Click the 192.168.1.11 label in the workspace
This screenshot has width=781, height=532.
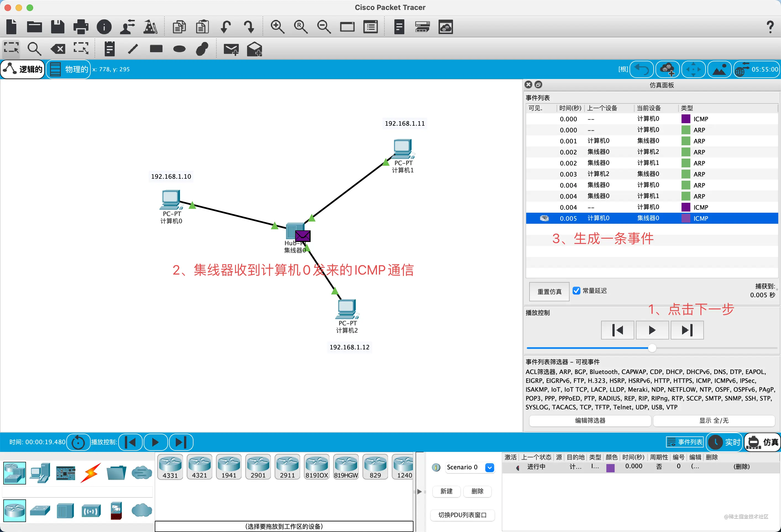pyautogui.click(x=405, y=123)
